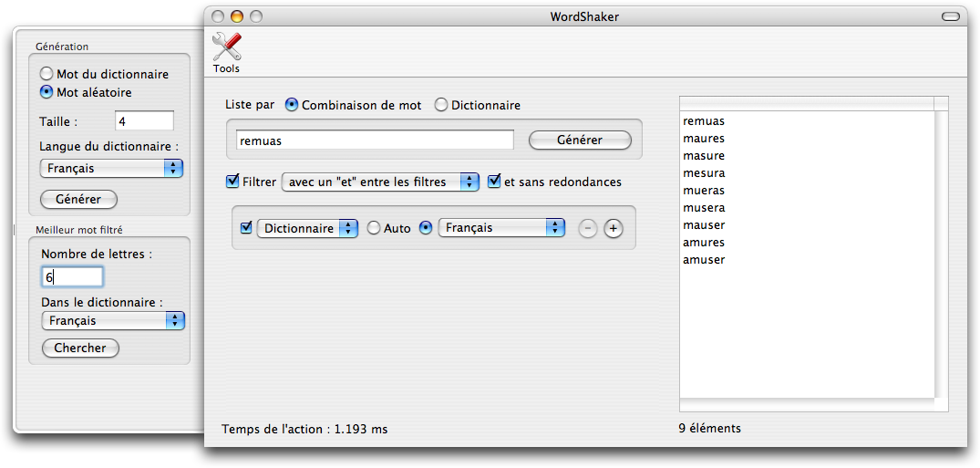
Task: Select Mot du dictionnaire radio button
Action: [46, 74]
